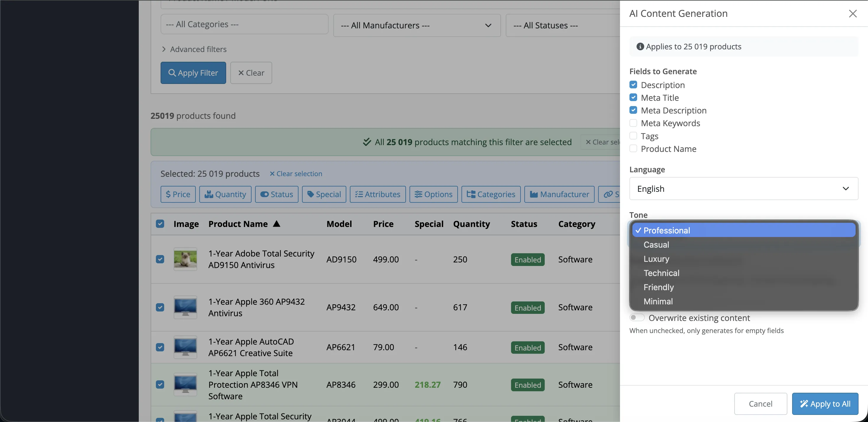The image size is (868, 422).
Task: Open the Language dropdown showing English
Action: [743, 189]
